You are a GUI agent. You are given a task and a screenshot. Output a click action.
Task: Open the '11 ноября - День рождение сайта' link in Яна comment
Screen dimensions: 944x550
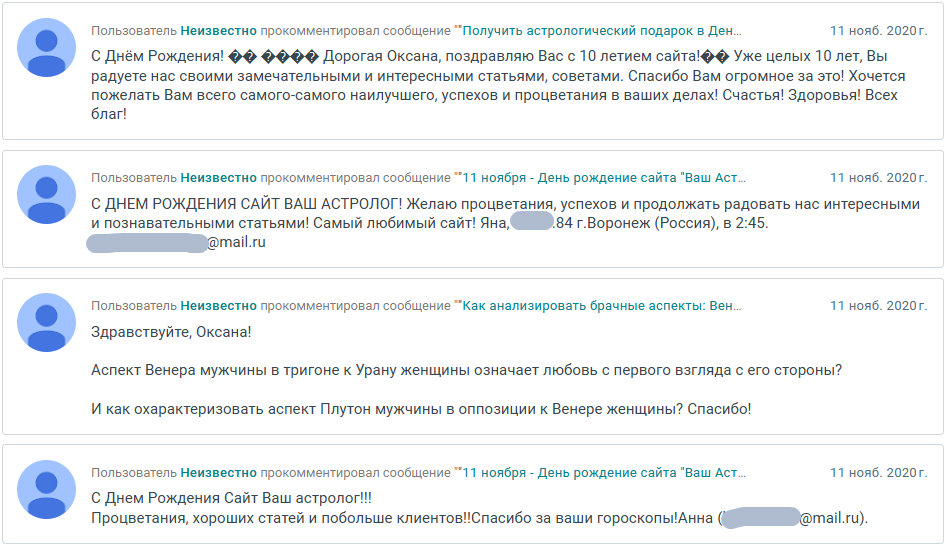(603, 178)
